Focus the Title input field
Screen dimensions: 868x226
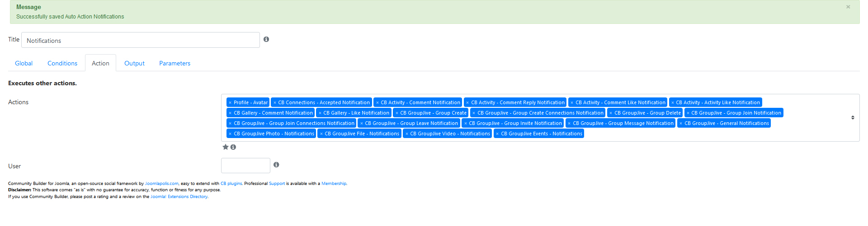(141, 40)
